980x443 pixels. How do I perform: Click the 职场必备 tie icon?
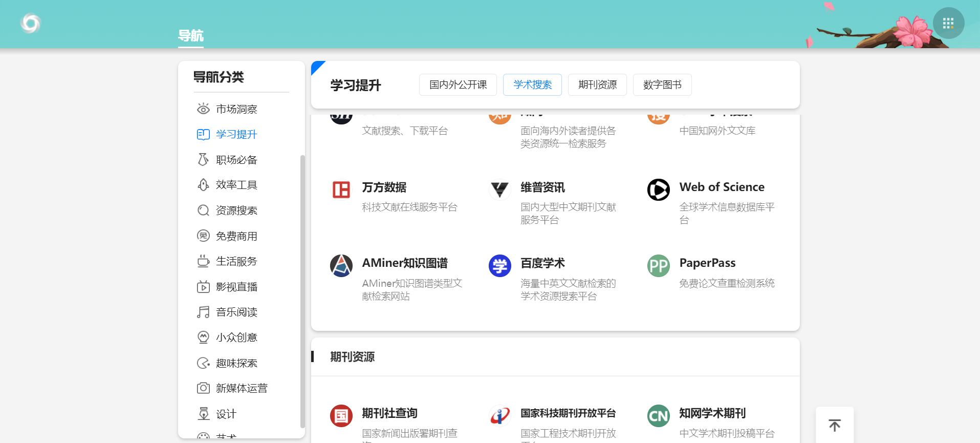tap(203, 159)
